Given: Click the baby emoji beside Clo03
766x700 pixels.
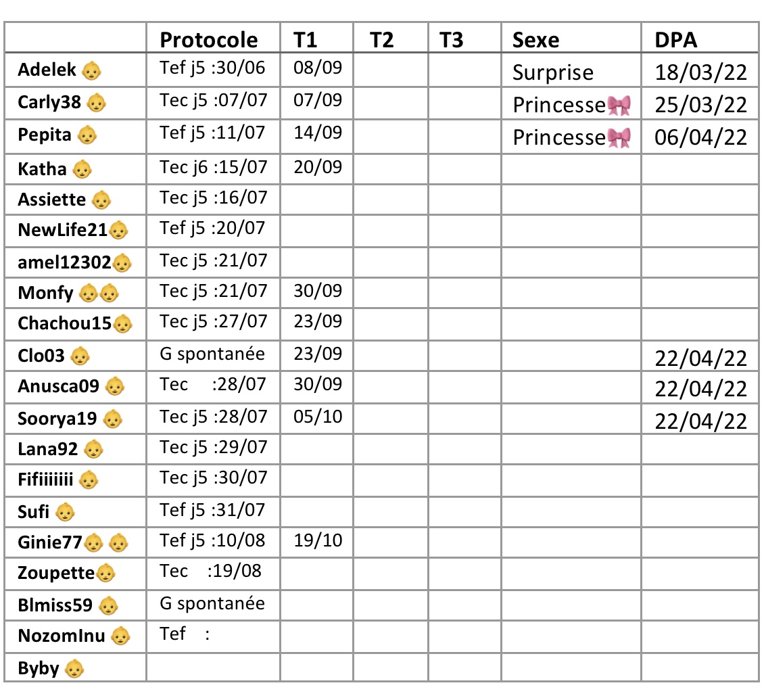Looking at the screenshot, I should 80,356.
